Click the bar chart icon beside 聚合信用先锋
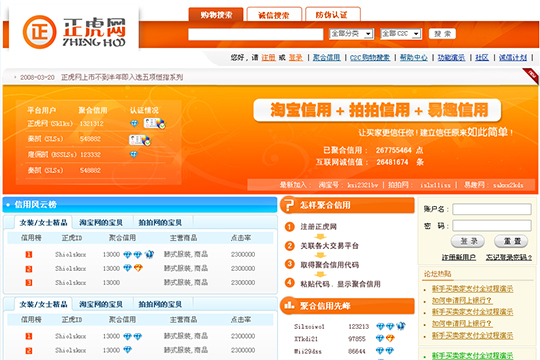 click(x=289, y=305)
